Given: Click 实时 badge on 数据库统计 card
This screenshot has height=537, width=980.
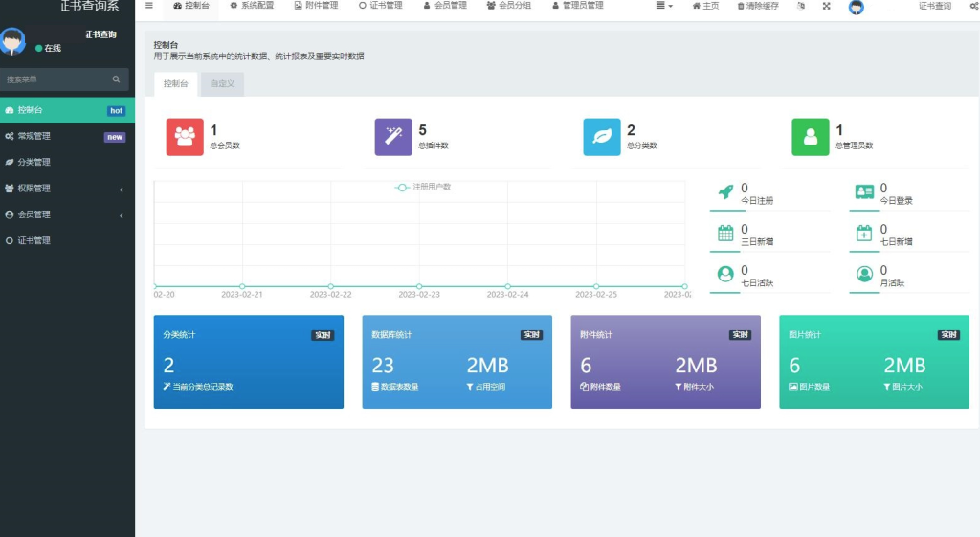Looking at the screenshot, I should [532, 335].
